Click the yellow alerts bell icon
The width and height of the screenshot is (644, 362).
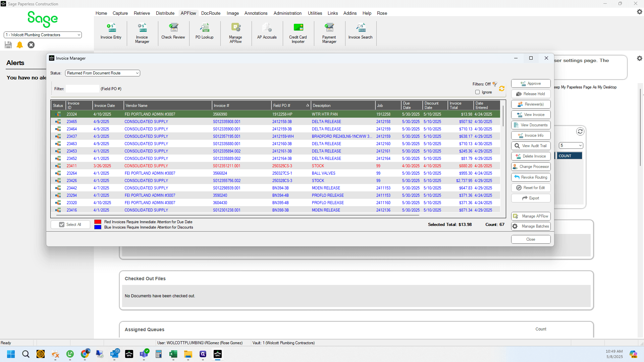[20, 45]
